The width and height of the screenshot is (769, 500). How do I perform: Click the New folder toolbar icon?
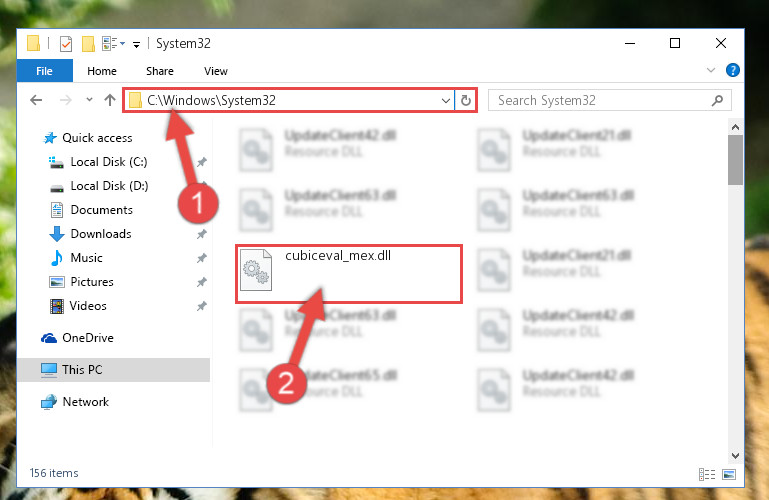[x=88, y=44]
